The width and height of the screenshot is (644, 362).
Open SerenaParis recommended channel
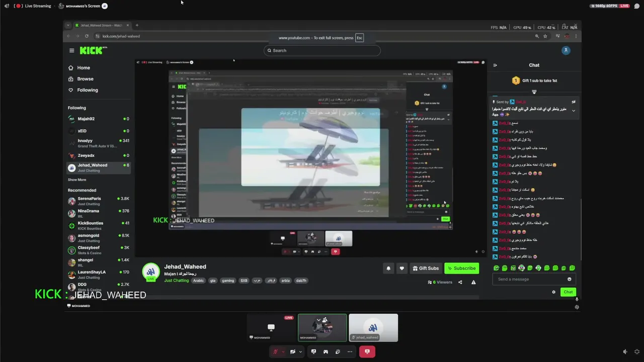point(99,201)
